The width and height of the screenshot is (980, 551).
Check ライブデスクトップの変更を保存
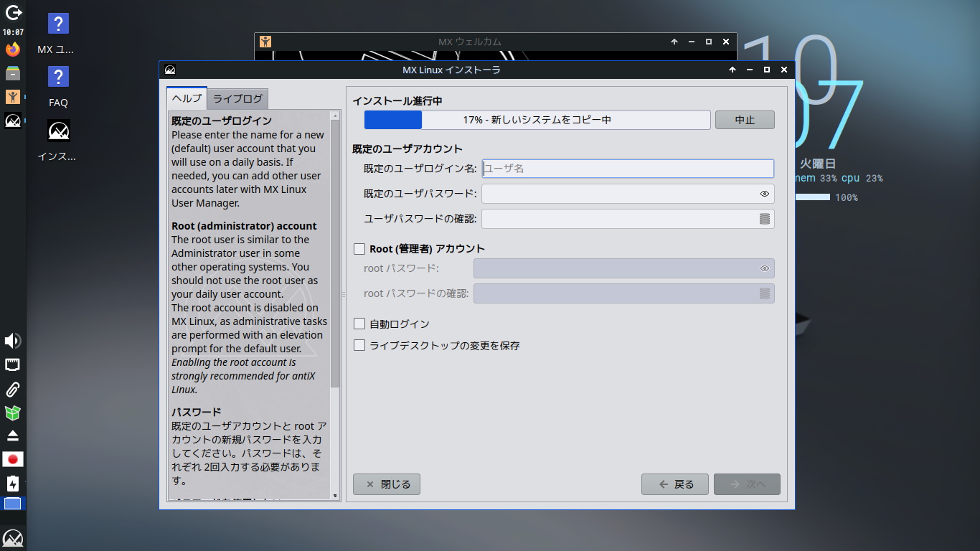[x=360, y=346]
